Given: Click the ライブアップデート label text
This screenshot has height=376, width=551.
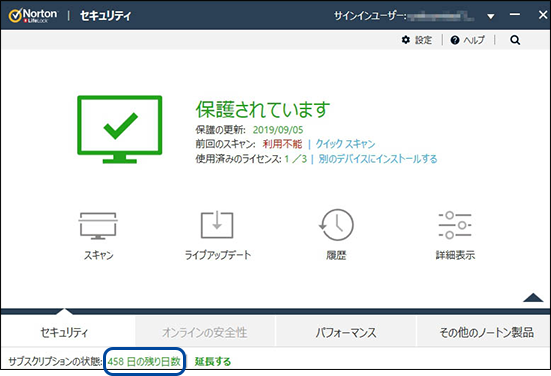Looking at the screenshot, I should [x=218, y=255].
